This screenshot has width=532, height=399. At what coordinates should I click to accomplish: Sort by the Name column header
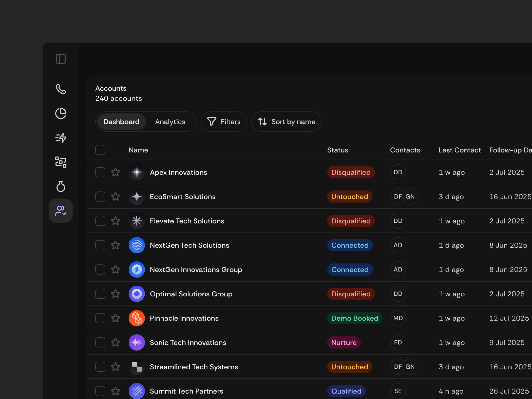(138, 150)
